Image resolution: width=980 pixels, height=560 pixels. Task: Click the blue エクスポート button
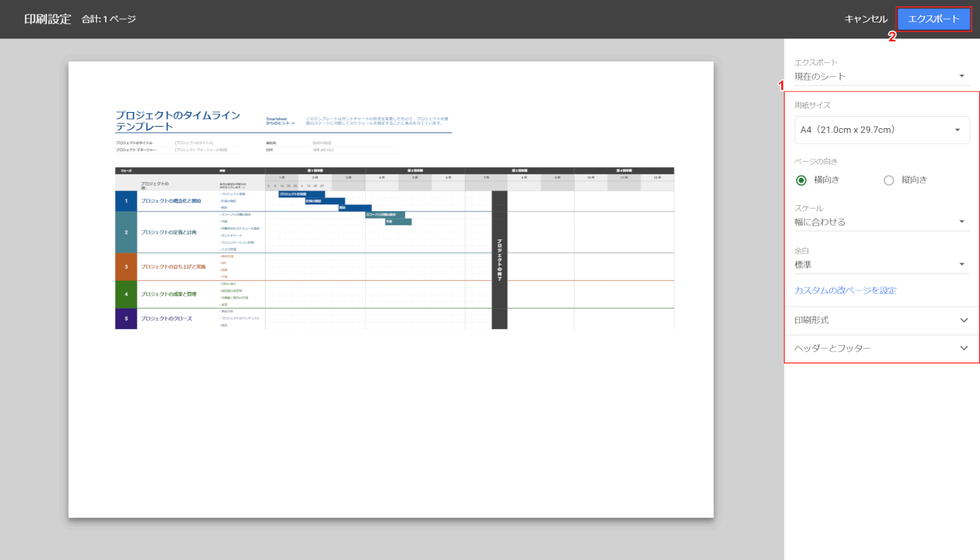(934, 19)
